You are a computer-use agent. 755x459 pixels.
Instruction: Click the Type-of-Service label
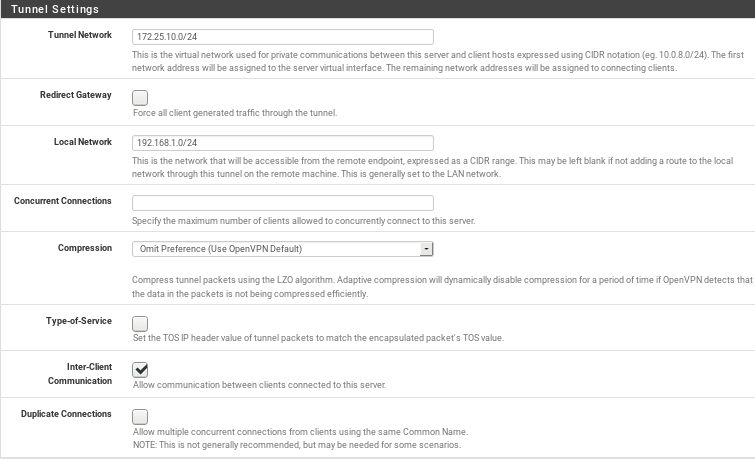click(79, 321)
